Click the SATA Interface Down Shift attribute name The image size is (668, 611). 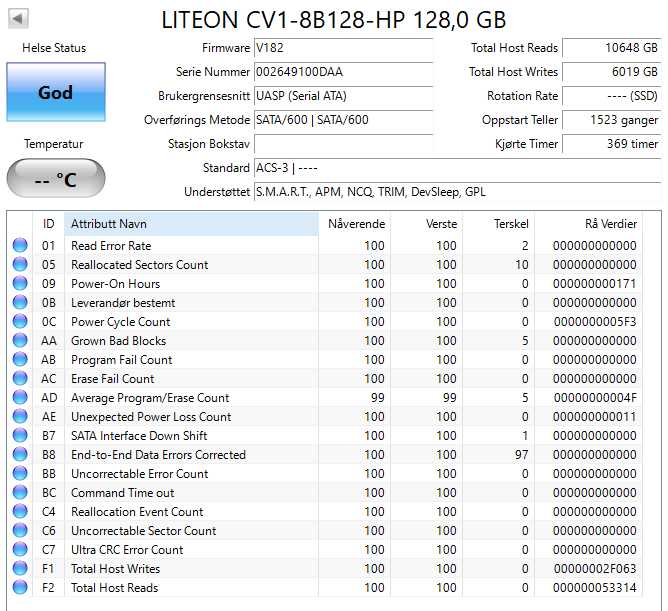point(139,436)
